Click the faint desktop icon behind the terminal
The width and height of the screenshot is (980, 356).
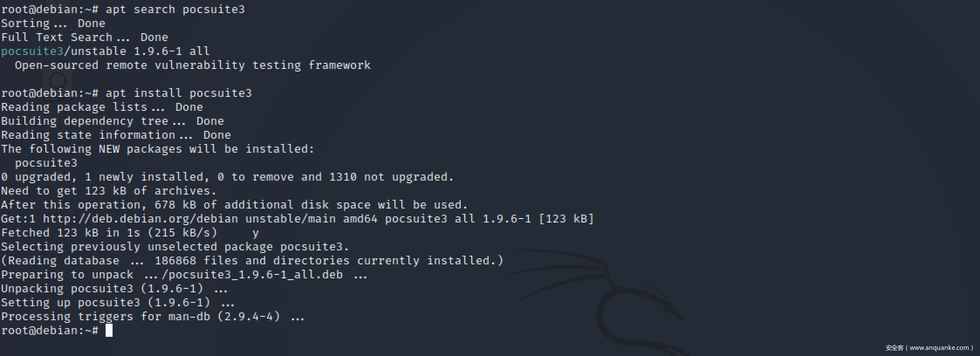pyautogui.click(x=58, y=80)
